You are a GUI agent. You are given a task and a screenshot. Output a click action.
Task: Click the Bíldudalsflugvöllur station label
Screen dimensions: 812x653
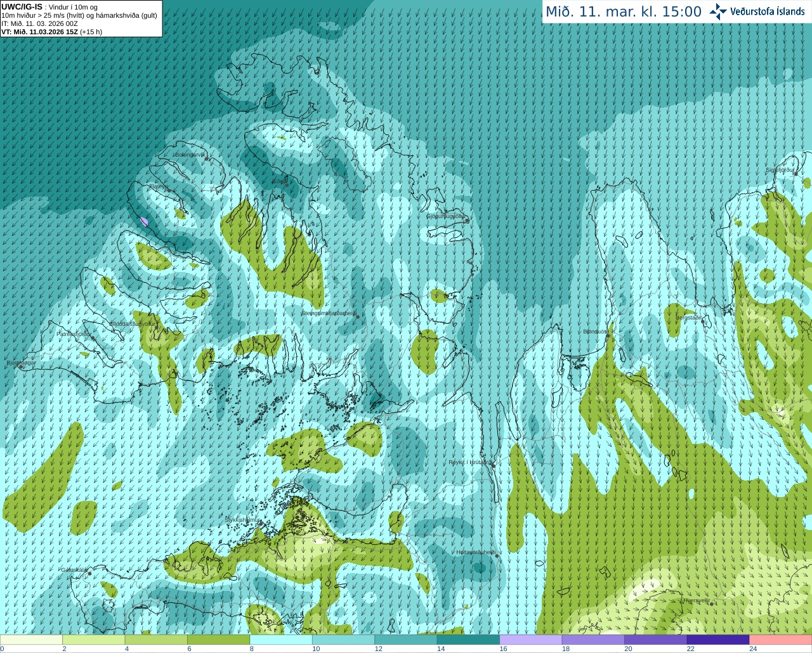[x=132, y=323]
